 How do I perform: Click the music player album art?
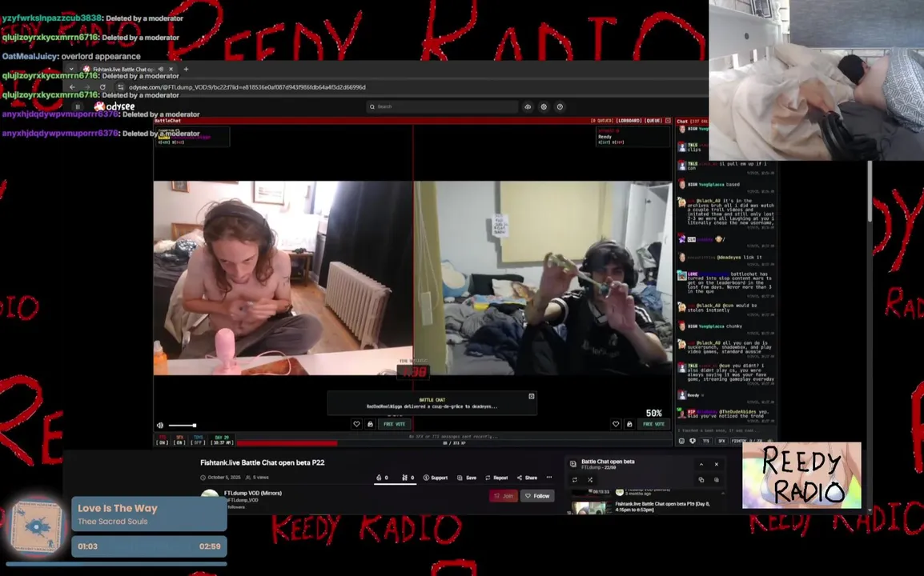[36, 526]
